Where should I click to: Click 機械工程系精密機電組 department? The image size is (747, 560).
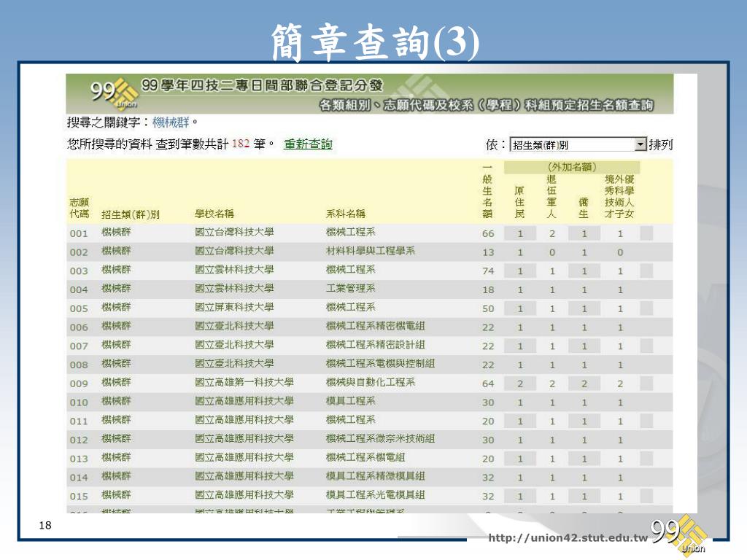click(375, 326)
